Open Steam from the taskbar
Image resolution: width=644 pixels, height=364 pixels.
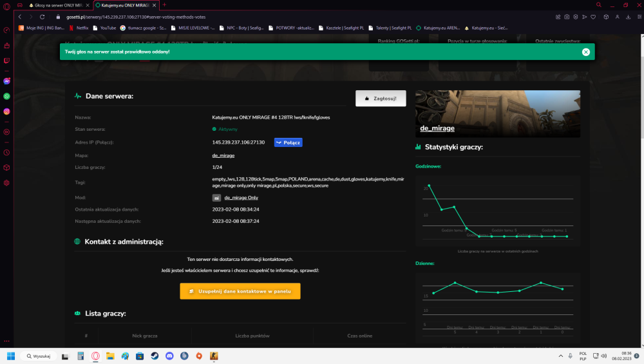point(155,356)
